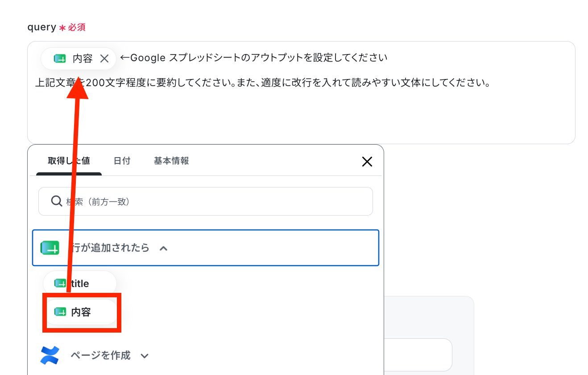
Task: Open the 日付 tab
Action: tap(122, 161)
